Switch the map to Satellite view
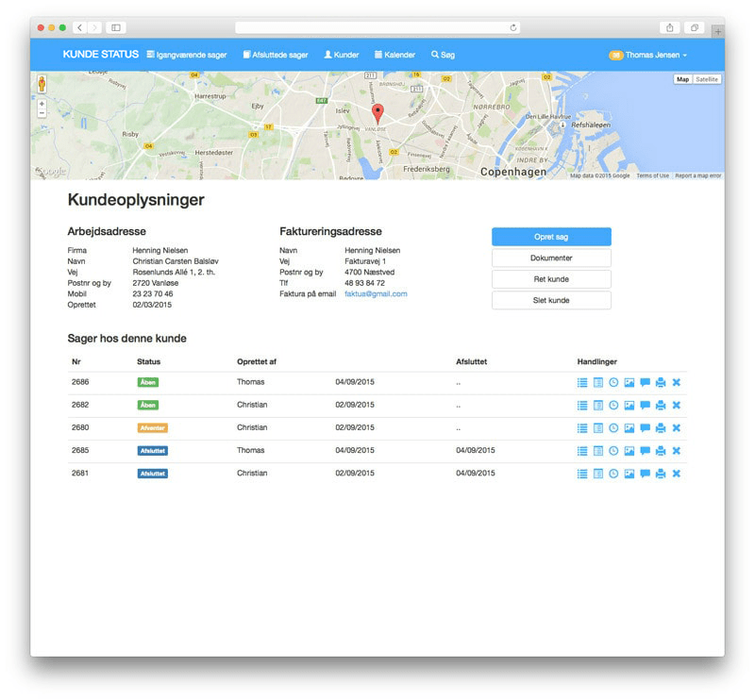755x700 pixels. (707, 79)
